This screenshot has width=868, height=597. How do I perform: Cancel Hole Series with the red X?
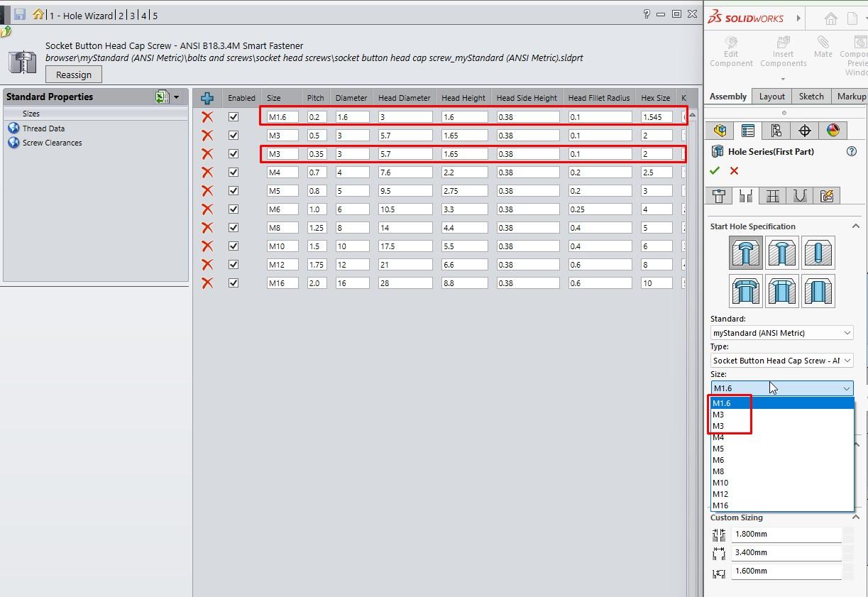coord(734,170)
